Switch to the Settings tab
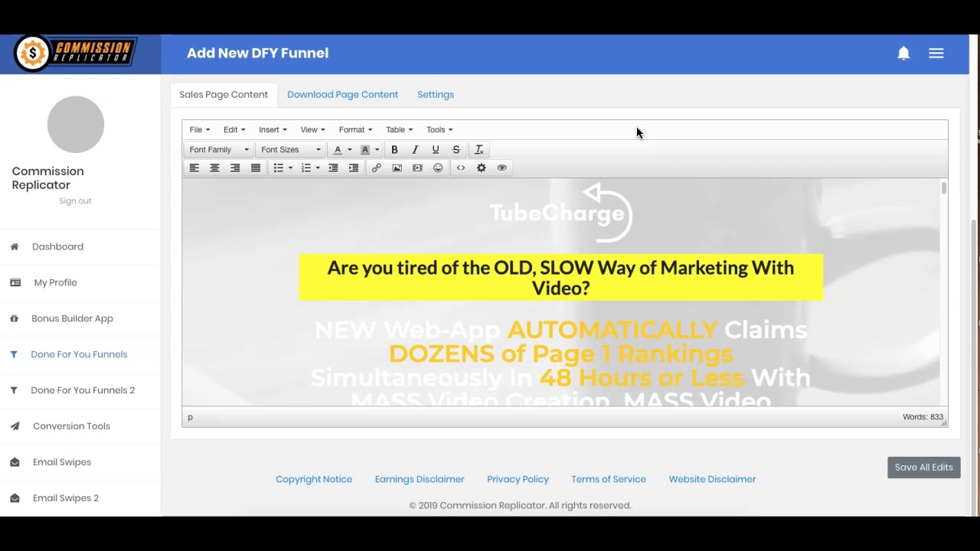 (436, 95)
